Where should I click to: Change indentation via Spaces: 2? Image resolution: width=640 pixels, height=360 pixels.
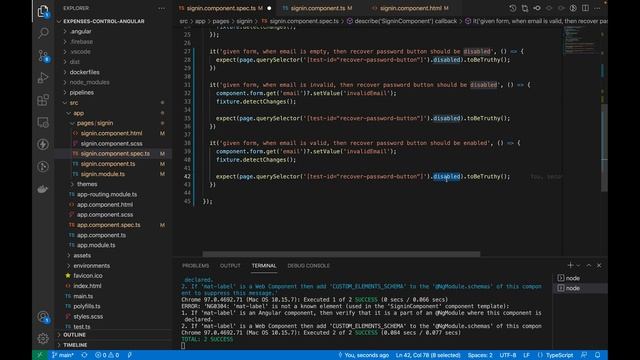(480, 355)
